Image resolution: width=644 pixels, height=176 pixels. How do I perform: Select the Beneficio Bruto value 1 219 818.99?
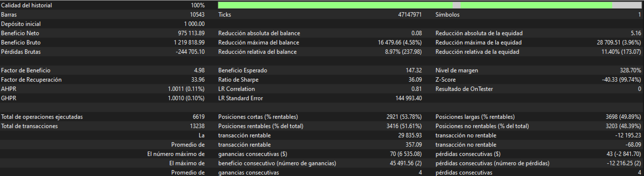click(x=189, y=43)
